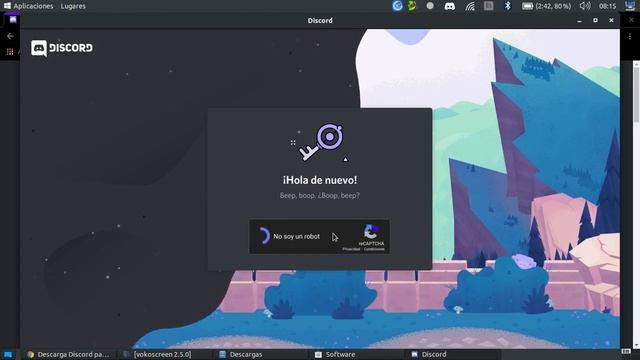The width and height of the screenshot is (640, 360).
Task: Select the purple tab icon in the background window
Action: click(x=13, y=20)
